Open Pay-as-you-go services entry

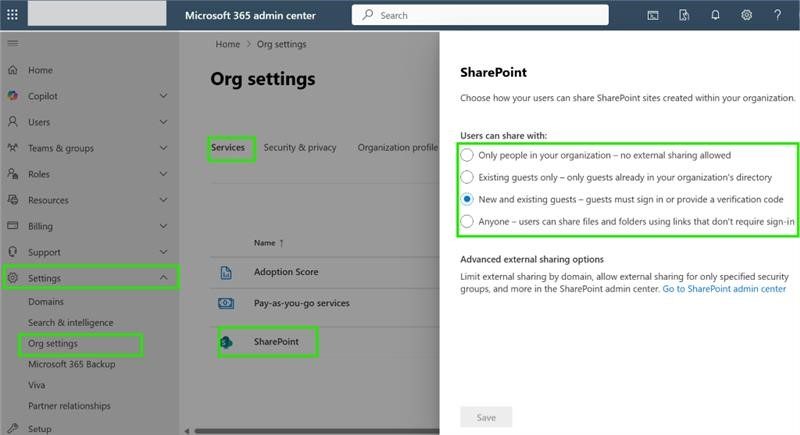click(302, 303)
